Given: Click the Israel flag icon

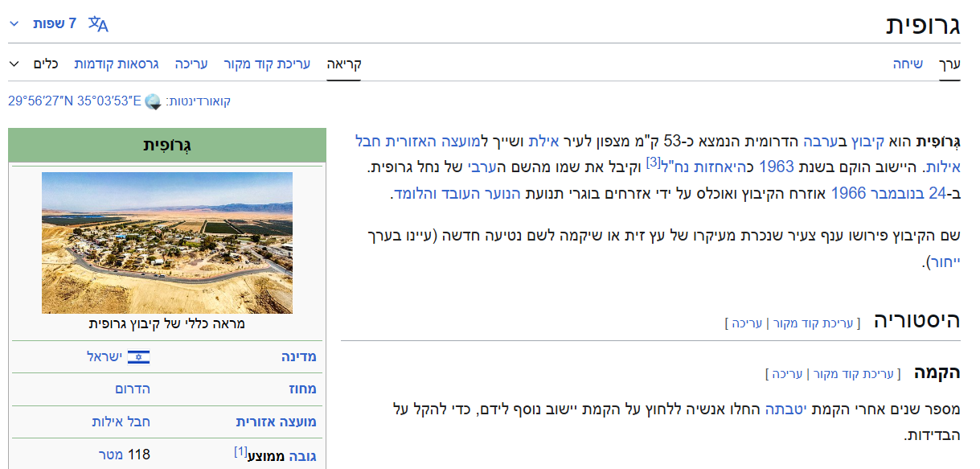Looking at the screenshot, I should (x=139, y=356).
